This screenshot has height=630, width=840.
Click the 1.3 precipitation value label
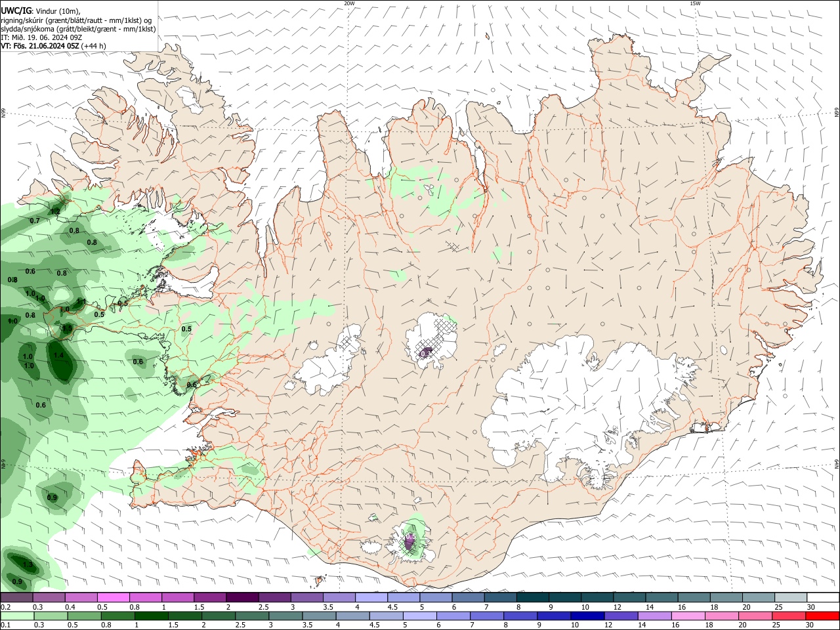(28, 564)
